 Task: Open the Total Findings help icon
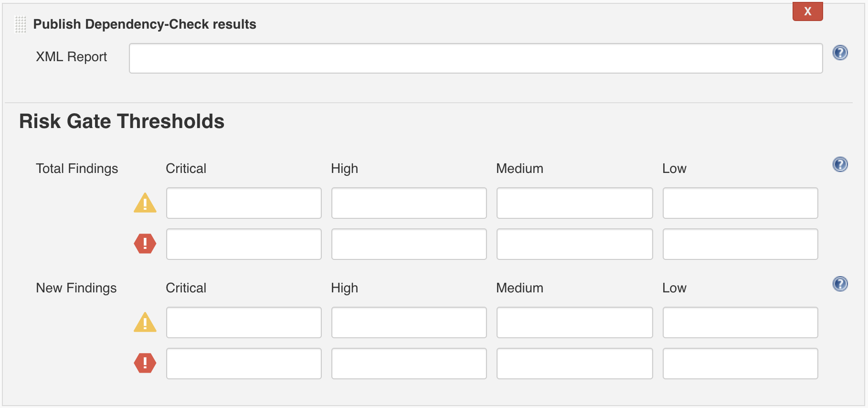click(x=840, y=164)
